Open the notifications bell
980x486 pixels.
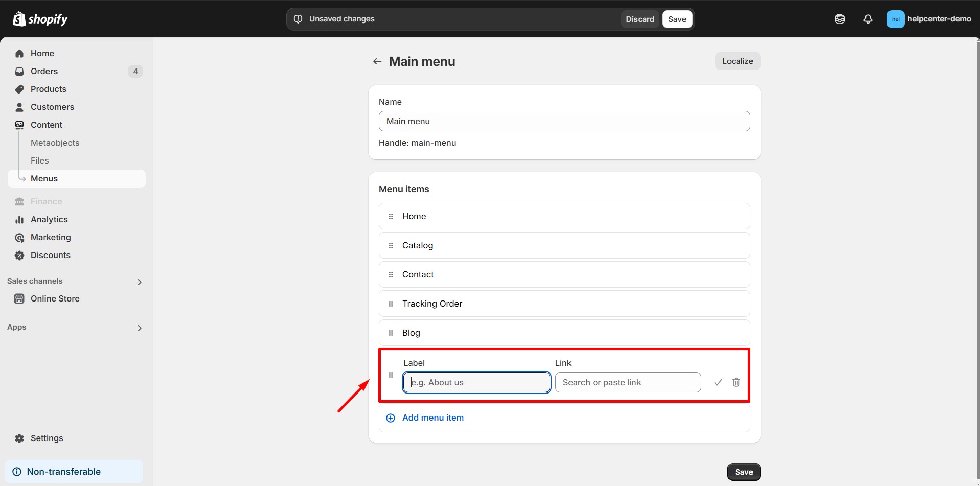point(868,19)
